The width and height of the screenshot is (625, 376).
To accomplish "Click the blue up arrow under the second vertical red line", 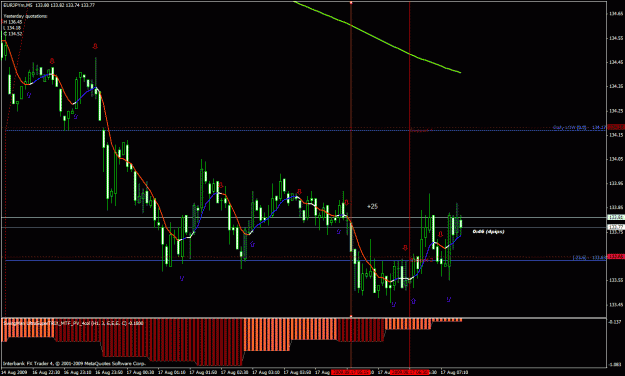I will pos(413,301).
